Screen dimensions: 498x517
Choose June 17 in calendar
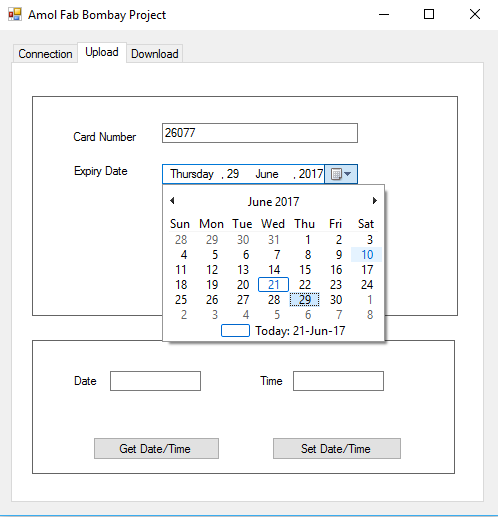pos(367,270)
